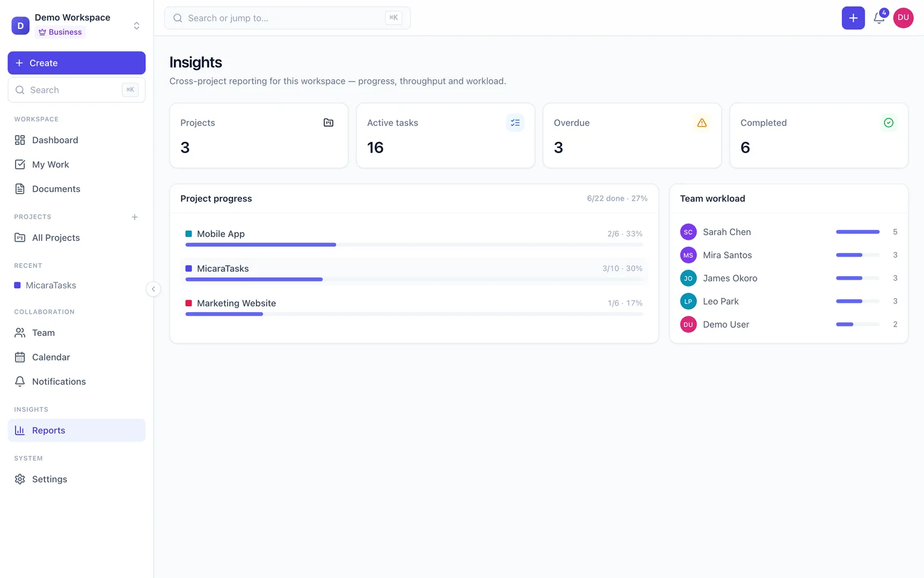
Task: Click the MicaraTasks progress bar
Action: click(414, 280)
